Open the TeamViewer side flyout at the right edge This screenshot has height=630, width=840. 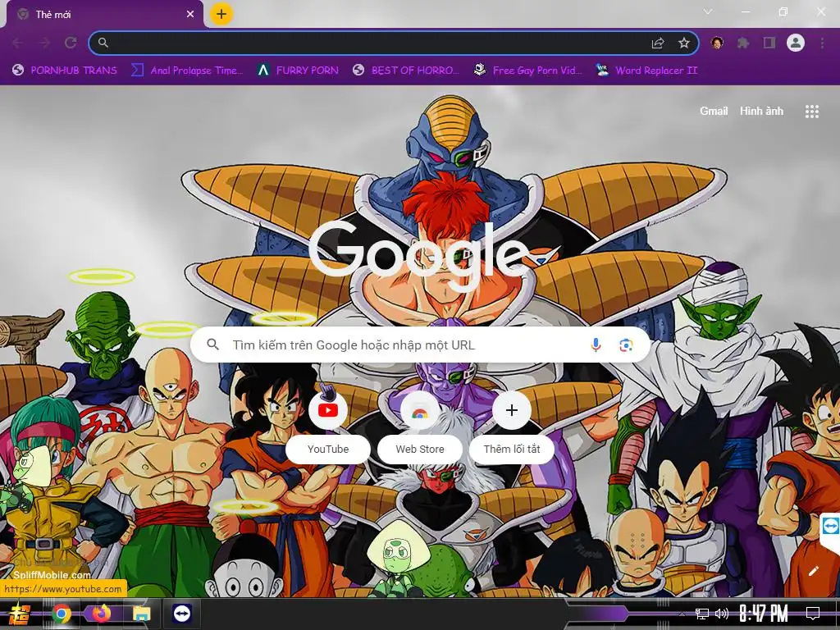pyautogui.click(x=830, y=525)
